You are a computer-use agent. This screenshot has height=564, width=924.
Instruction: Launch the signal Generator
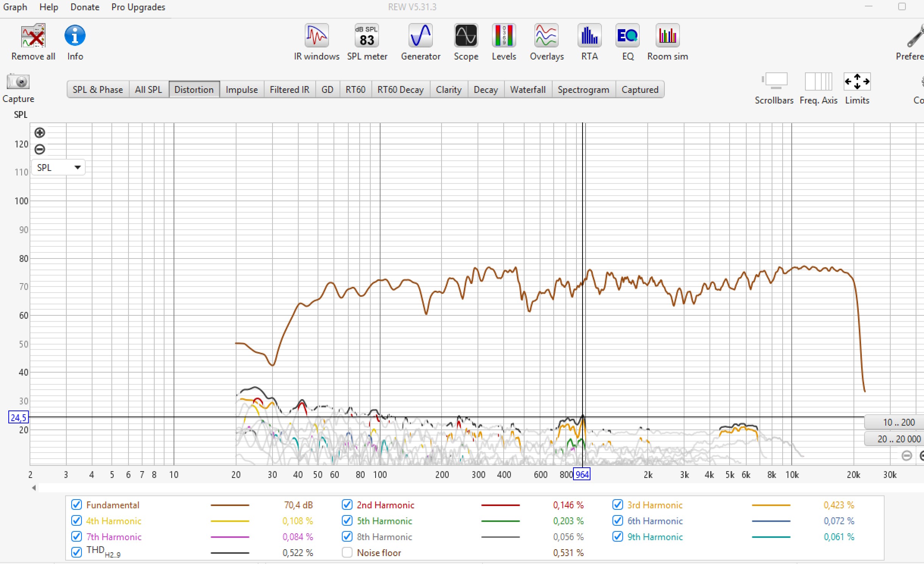point(420,36)
